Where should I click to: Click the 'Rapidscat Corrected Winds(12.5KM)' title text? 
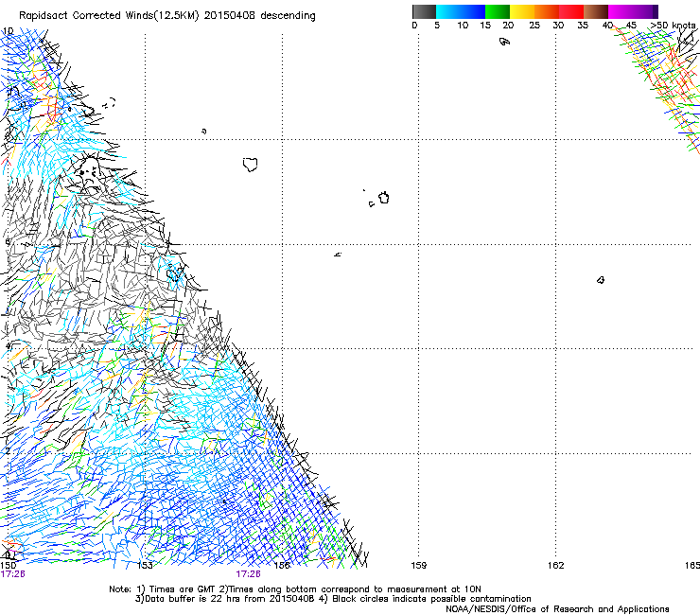tap(109, 16)
